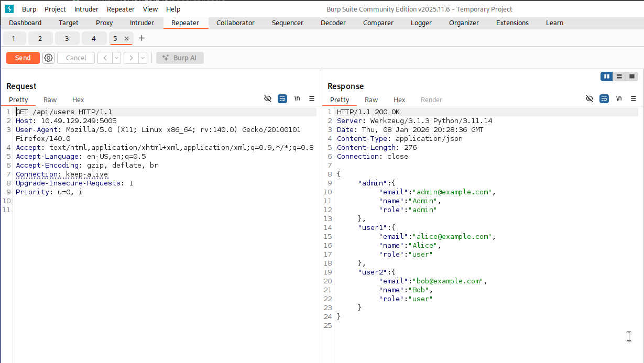
Task: Select the top-bottom stacked layout
Action: pos(619,76)
